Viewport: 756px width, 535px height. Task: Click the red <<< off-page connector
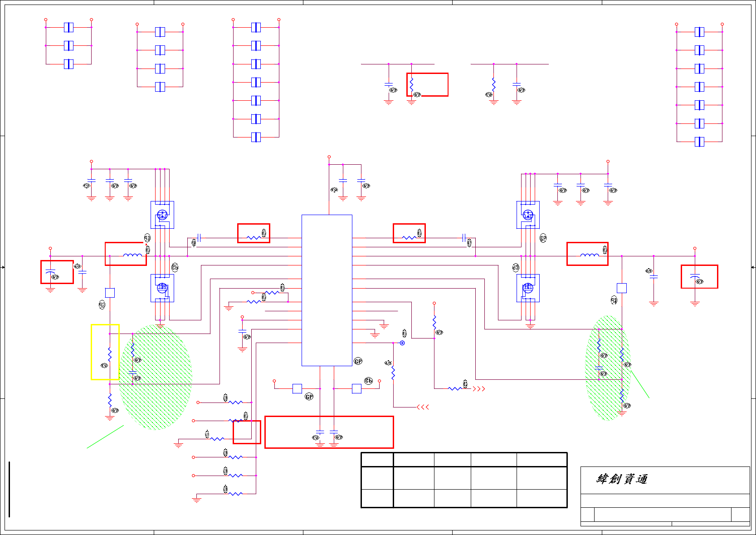tap(423, 407)
